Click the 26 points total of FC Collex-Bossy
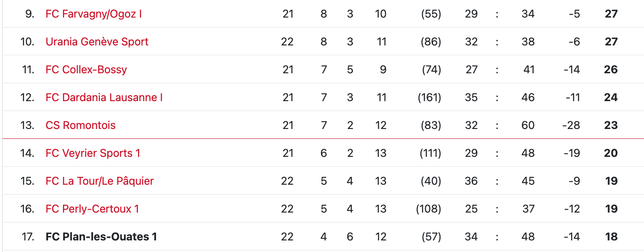This screenshot has height=252, width=644. point(611,69)
